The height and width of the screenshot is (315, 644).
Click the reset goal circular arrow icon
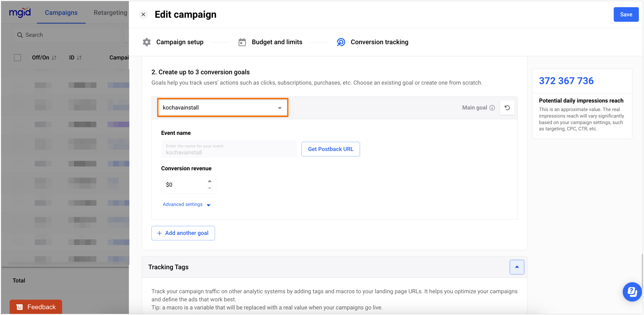point(507,108)
